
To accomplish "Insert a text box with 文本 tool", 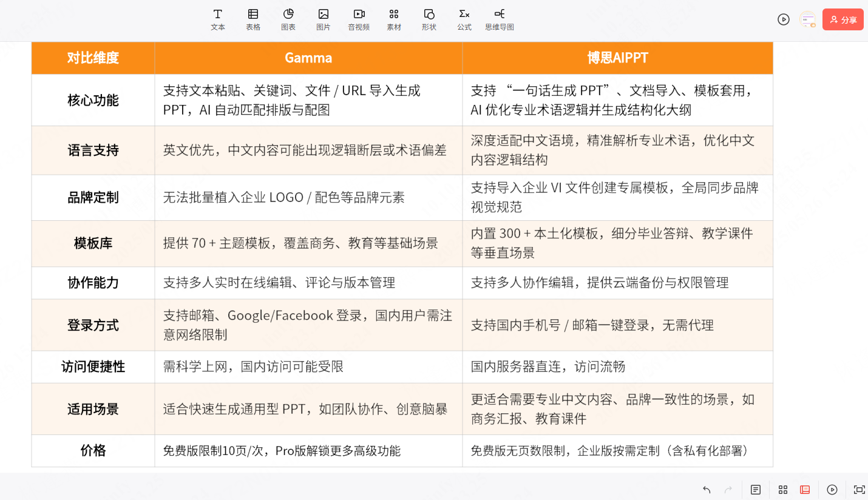I will point(218,19).
